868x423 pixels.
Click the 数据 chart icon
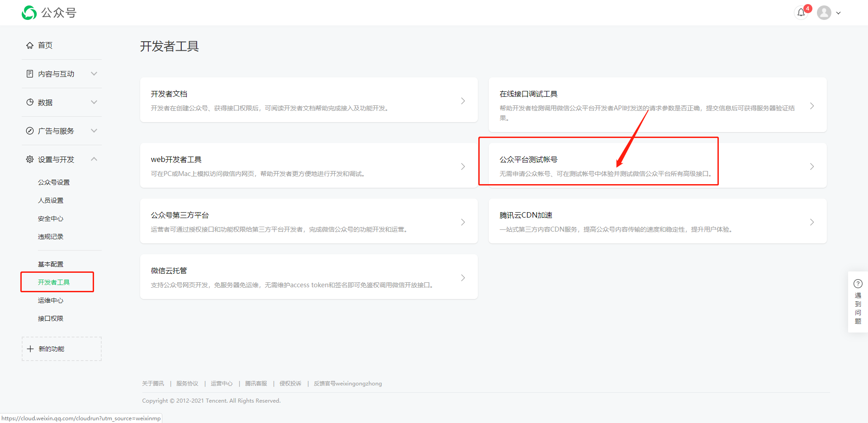(30, 102)
